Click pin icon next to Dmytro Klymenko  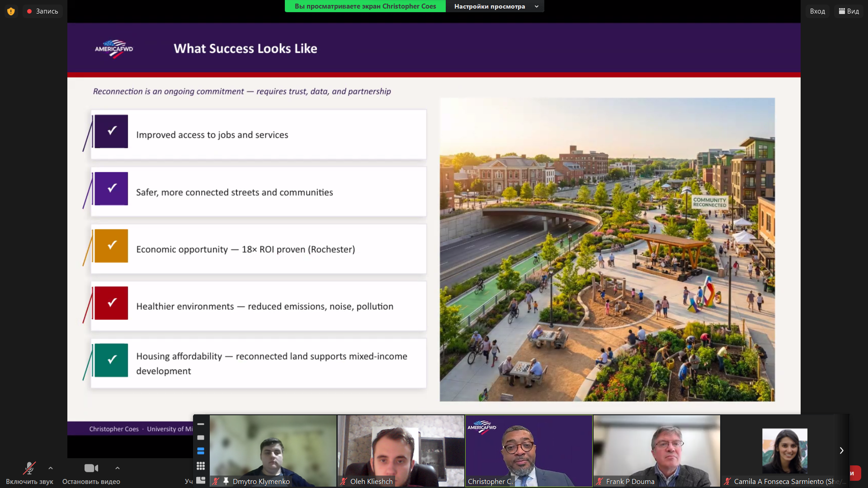[226, 481]
